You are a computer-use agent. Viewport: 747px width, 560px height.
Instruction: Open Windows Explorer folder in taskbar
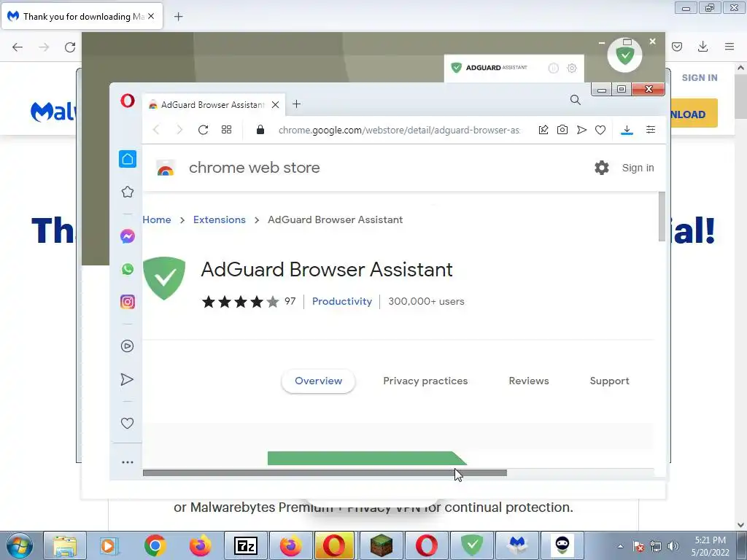click(x=65, y=545)
